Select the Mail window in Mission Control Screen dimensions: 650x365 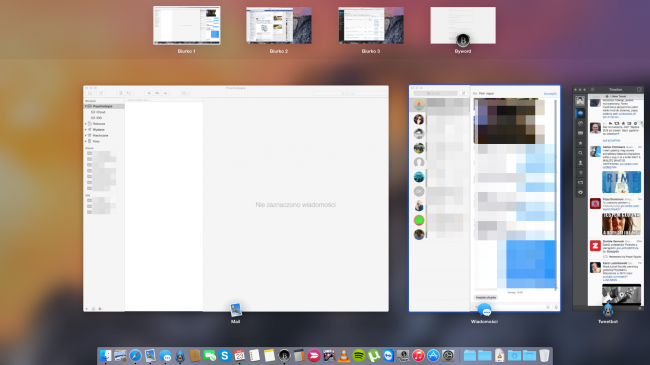(236, 199)
